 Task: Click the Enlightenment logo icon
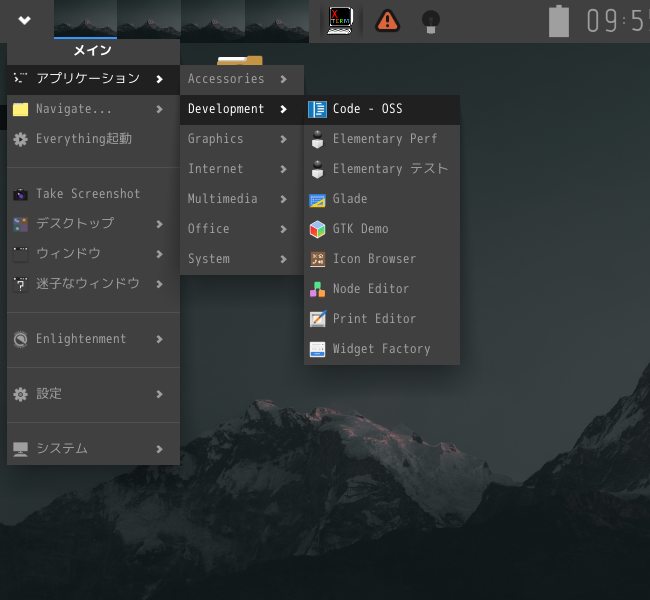tap(20, 339)
